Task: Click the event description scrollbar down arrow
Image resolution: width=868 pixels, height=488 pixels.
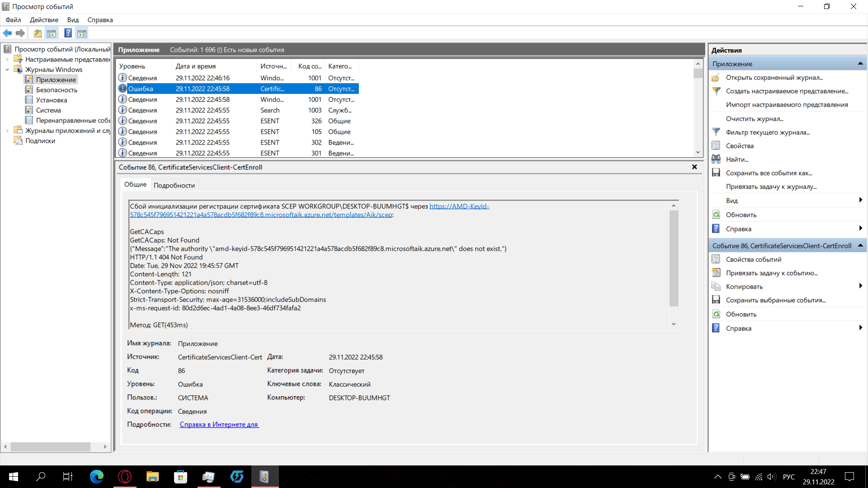Action: pos(674,324)
